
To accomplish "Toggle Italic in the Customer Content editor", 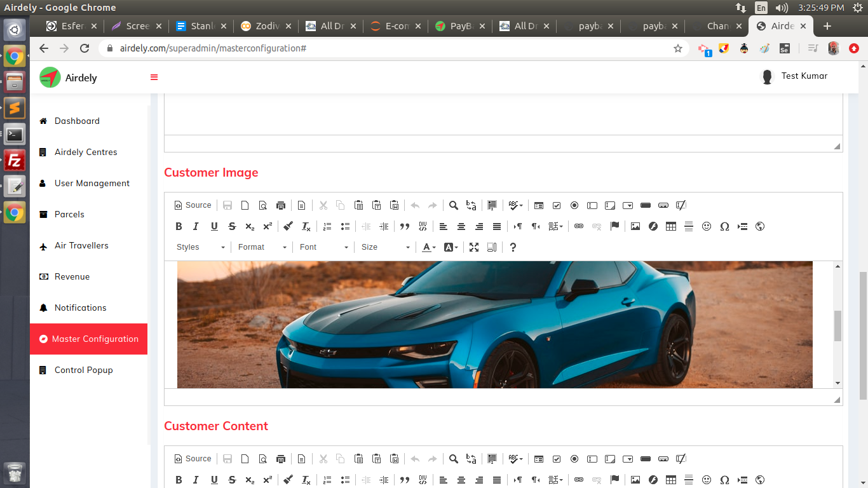I will click(x=196, y=480).
